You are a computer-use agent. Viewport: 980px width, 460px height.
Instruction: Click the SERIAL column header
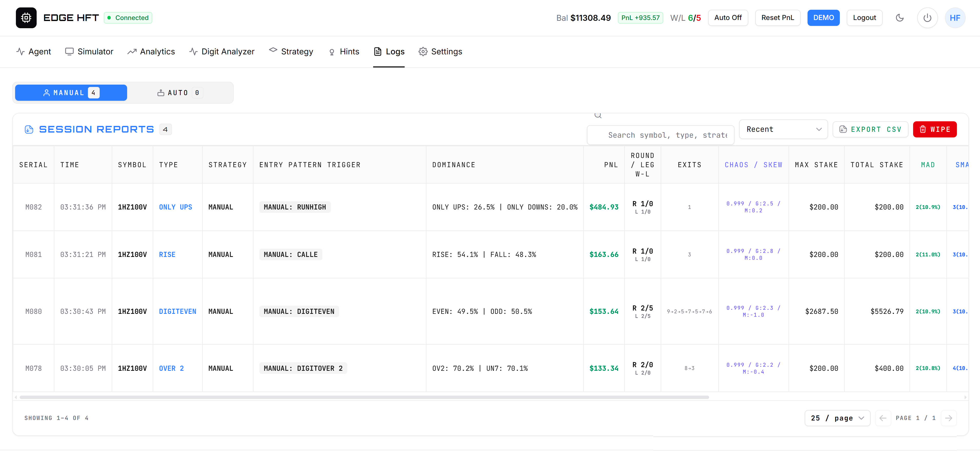(34, 165)
